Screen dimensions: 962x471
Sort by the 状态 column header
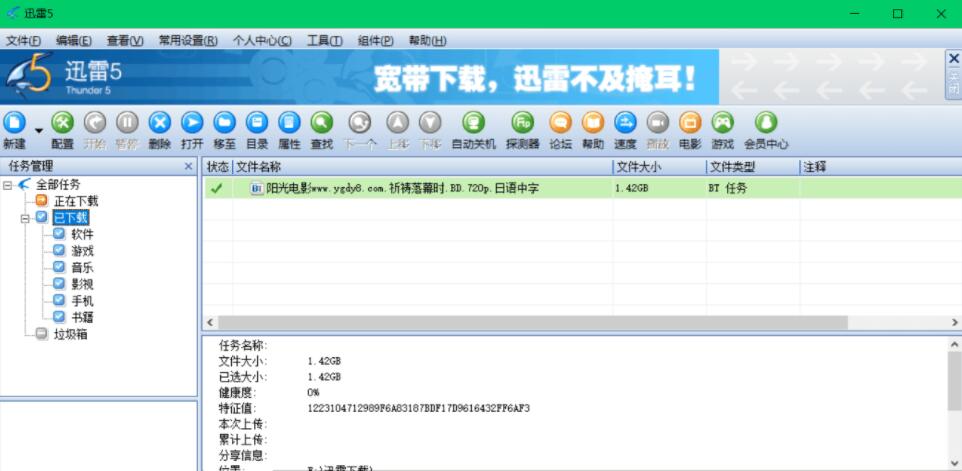coord(217,167)
